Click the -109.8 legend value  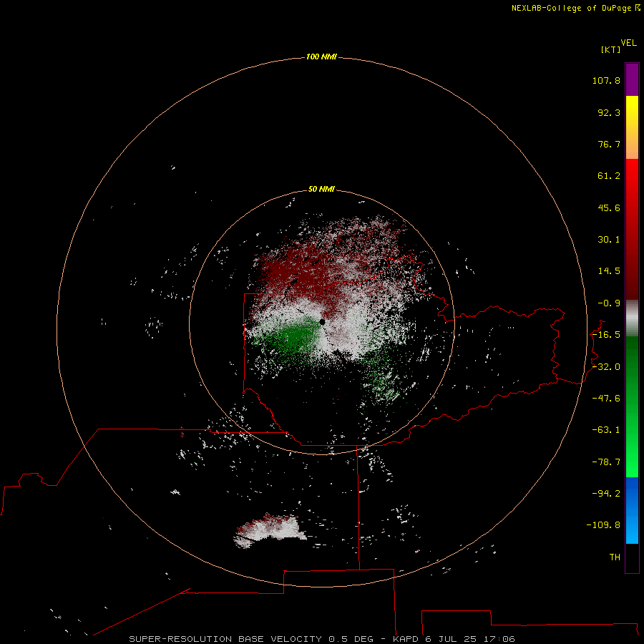click(603, 525)
